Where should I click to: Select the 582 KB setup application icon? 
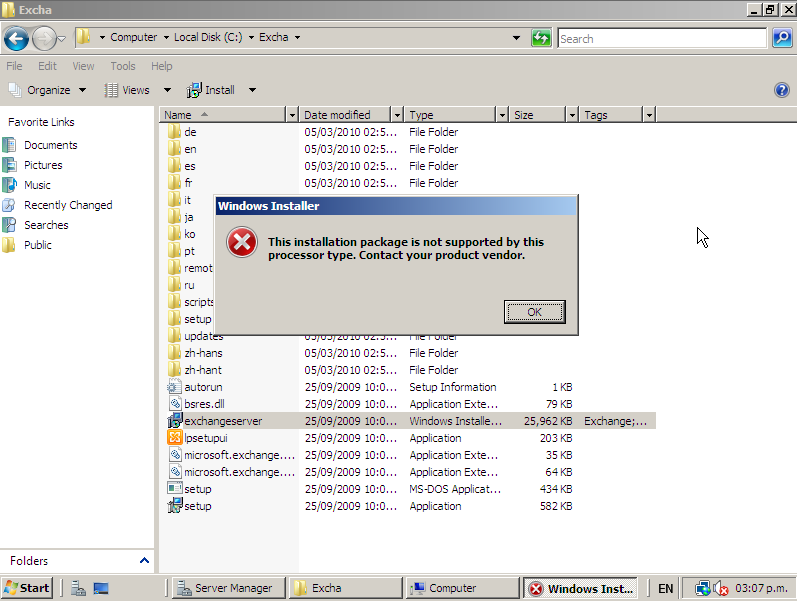pos(175,506)
